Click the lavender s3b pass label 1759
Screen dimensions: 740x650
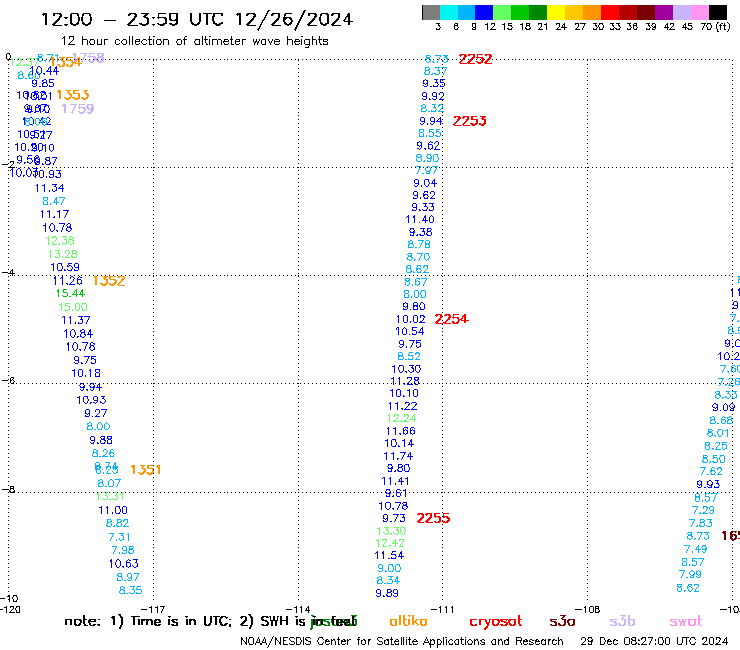tap(78, 109)
